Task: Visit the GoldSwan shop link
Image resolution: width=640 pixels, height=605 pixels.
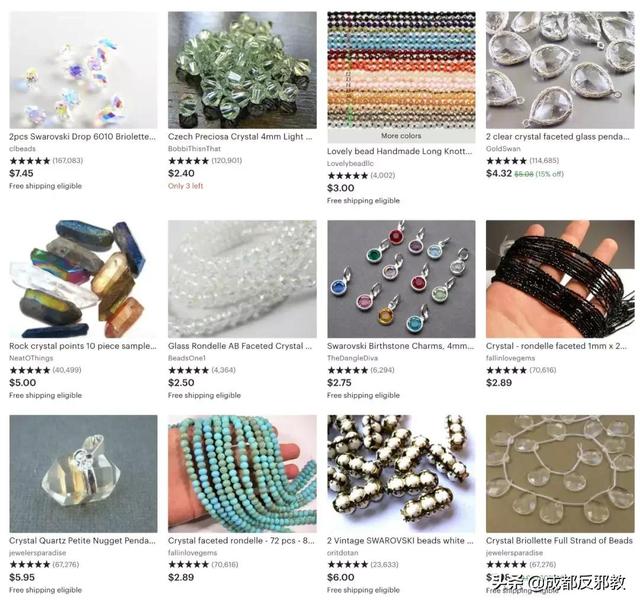Action: 500,149
